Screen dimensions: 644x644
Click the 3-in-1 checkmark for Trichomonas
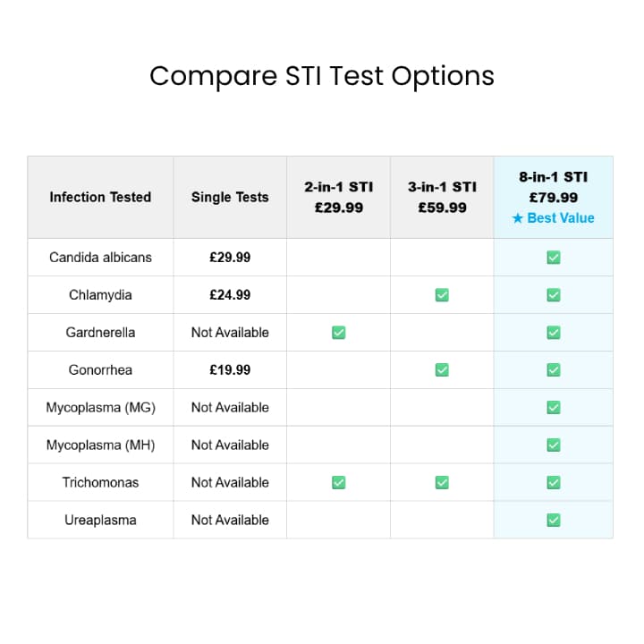(442, 483)
